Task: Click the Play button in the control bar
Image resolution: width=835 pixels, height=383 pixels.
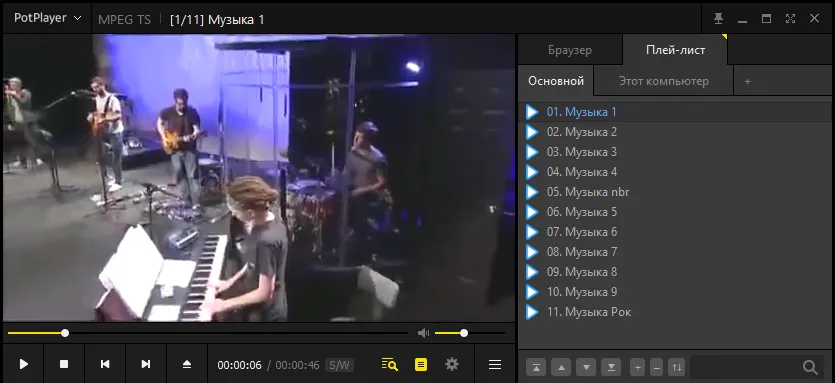Action: coord(23,364)
